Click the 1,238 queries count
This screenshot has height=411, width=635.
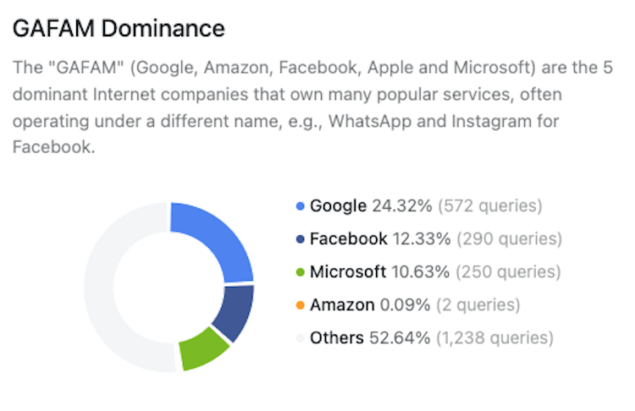click(x=495, y=338)
